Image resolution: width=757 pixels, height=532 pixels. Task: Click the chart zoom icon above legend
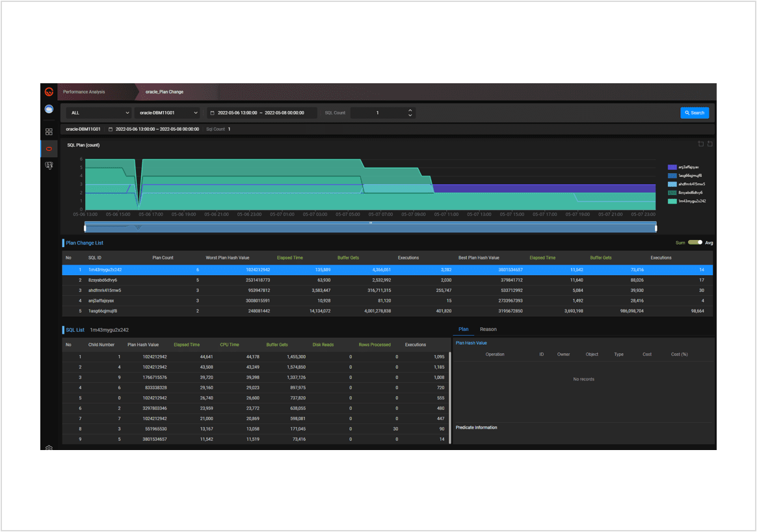click(x=700, y=144)
